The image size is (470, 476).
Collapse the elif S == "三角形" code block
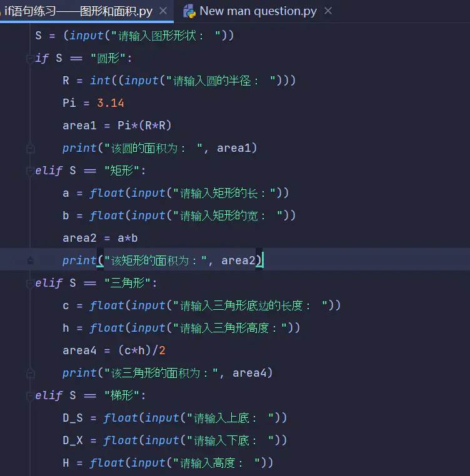(30, 283)
